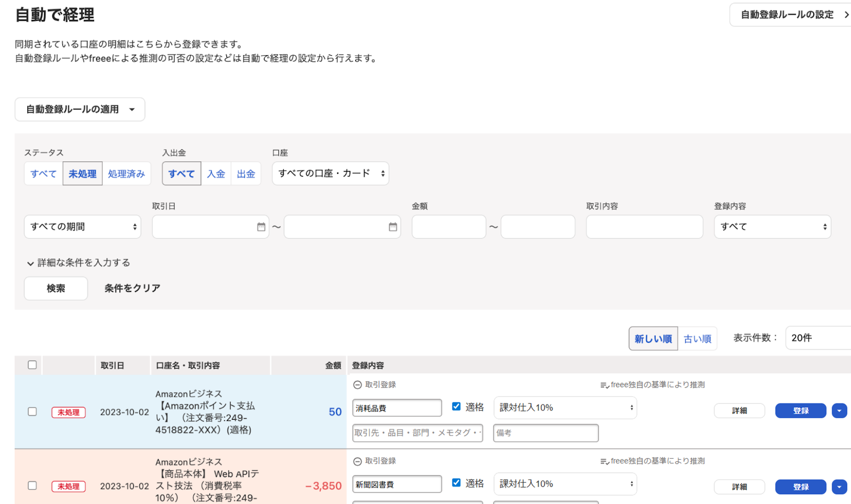Screen dimensions: 851x504
Task: Open 課対仕入10% dropdown in 新聞図書費 row
Action: point(565,484)
